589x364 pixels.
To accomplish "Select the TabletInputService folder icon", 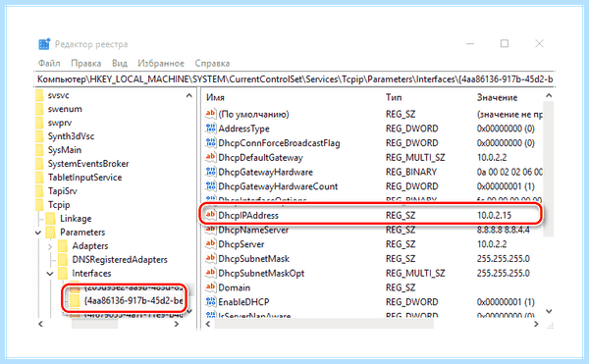I will pyautogui.click(x=39, y=178).
